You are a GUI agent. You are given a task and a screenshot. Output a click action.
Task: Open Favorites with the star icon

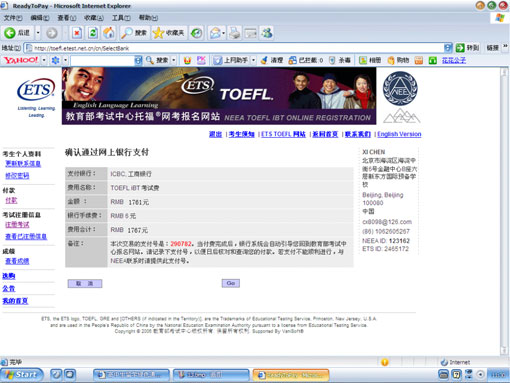[x=158, y=33]
